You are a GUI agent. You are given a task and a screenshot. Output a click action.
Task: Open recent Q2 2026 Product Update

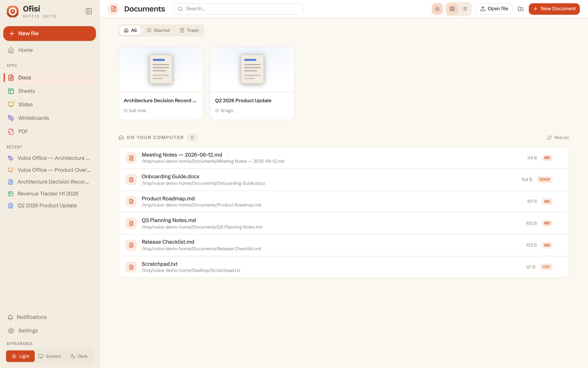point(50,206)
